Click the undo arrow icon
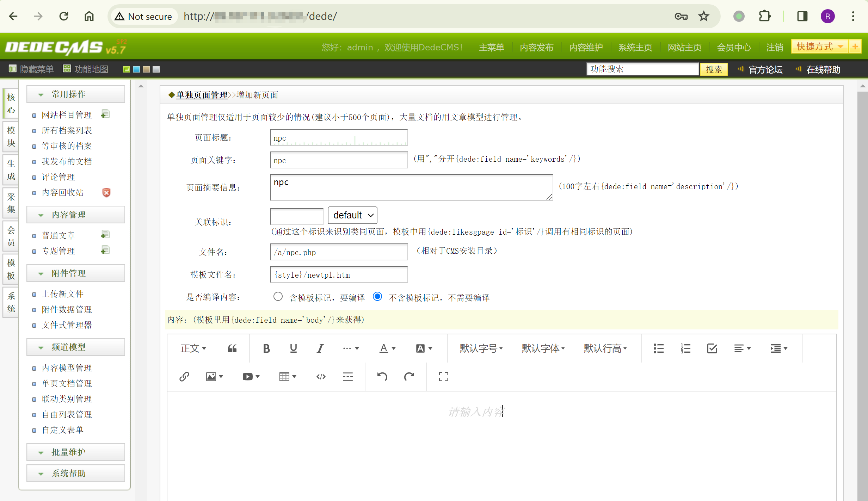The image size is (868, 501). tap(382, 377)
